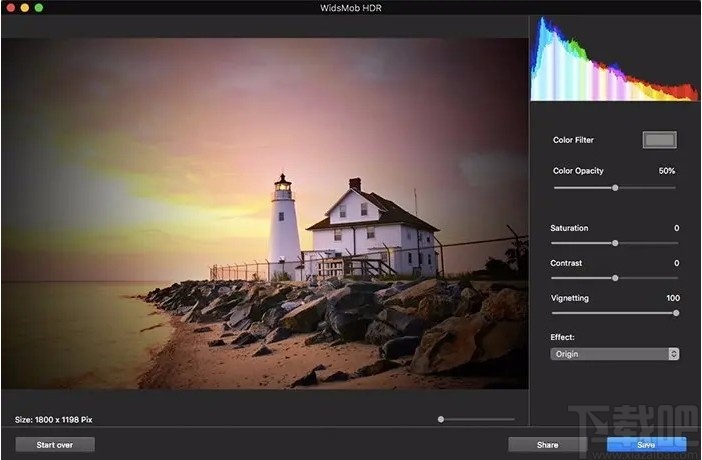The width and height of the screenshot is (702, 460).
Task: Click the Saturation value 0
Action: pyautogui.click(x=676, y=228)
